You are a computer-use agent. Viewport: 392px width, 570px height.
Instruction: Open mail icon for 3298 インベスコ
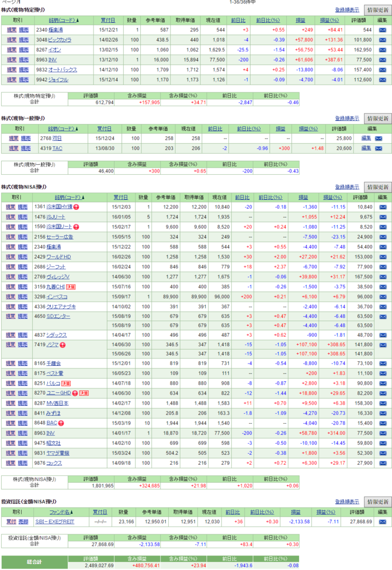point(382,297)
